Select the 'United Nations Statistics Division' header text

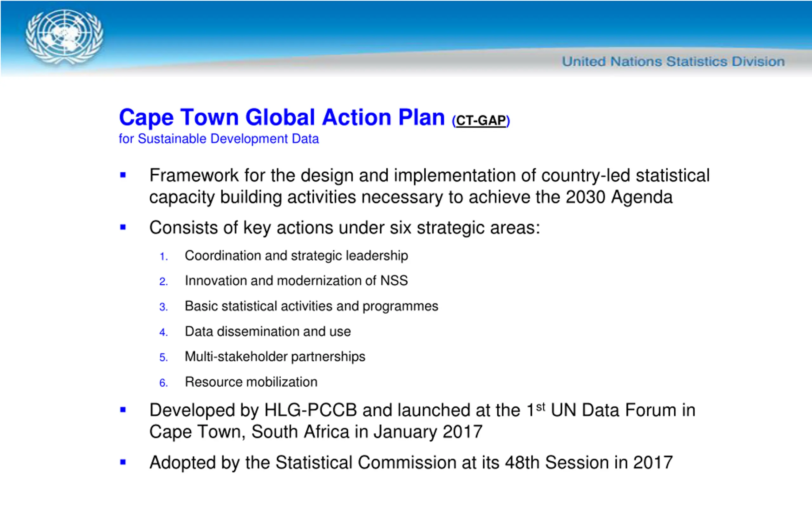[673, 62]
